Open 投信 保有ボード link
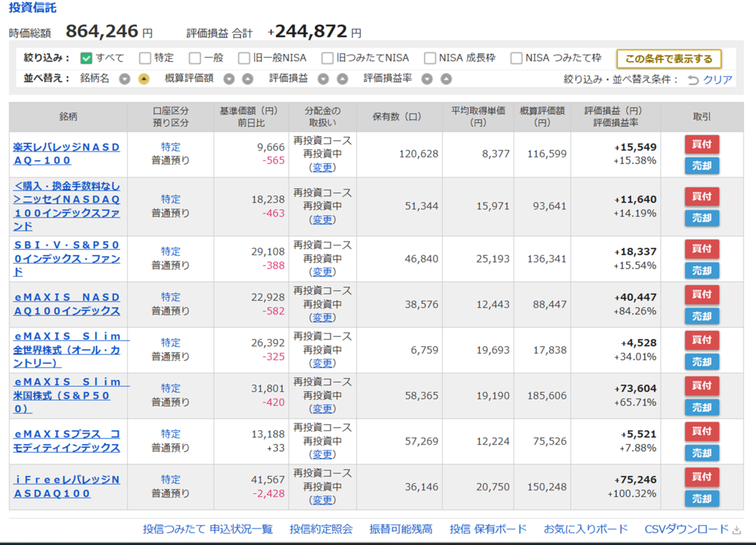Image resolution: width=756 pixels, height=545 pixels. 488,529
